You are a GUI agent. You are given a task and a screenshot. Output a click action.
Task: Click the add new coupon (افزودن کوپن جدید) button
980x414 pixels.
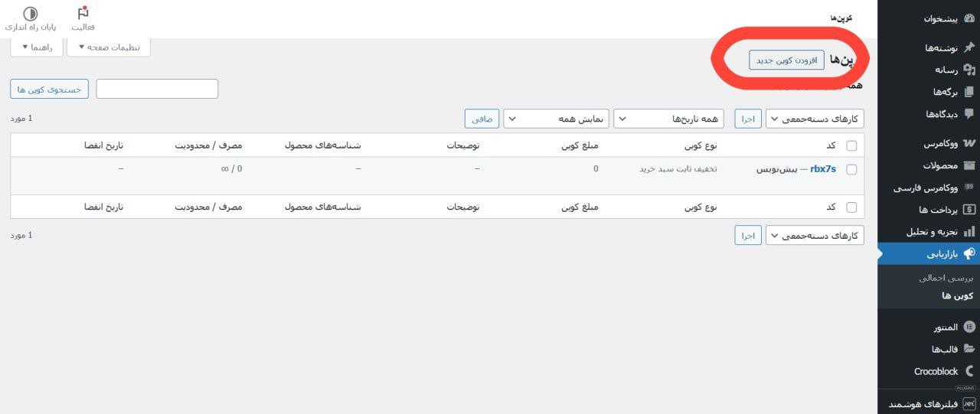786,60
